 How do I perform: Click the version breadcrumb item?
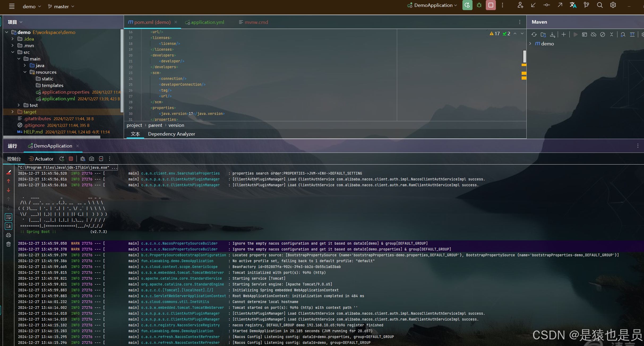(x=176, y=125)
